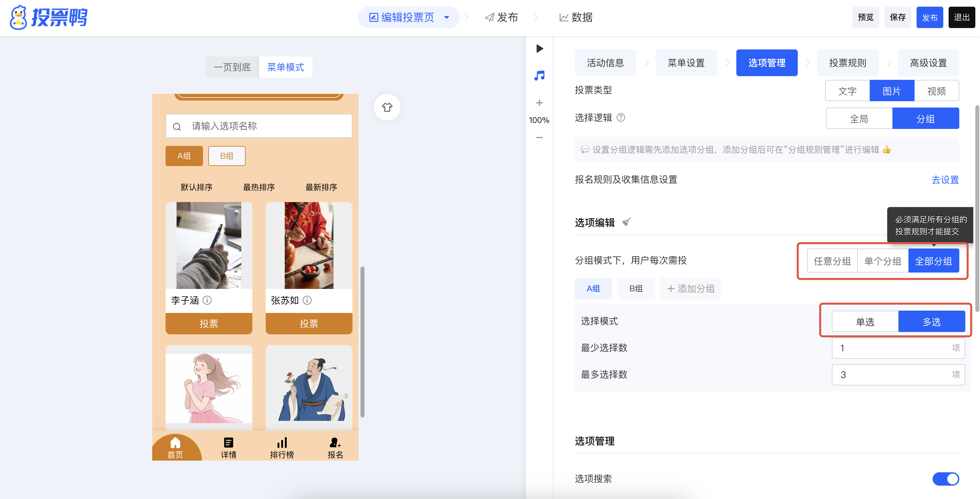
Task: Click the play triangle icon
Action: (x=539, y=48)
